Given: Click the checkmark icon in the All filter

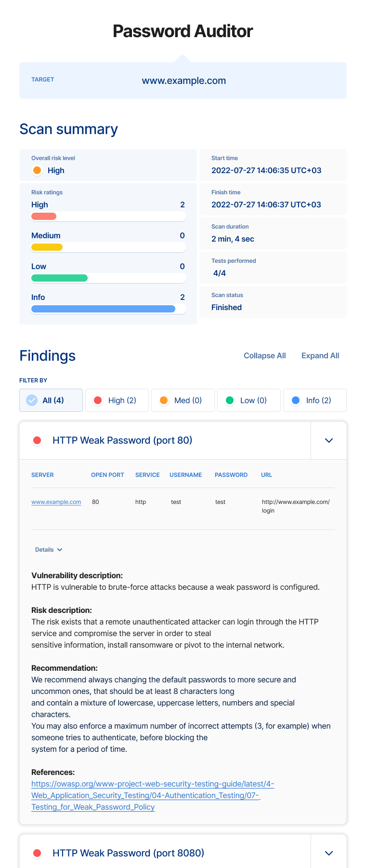Looking at the screenshot, I should coord(32,400).
